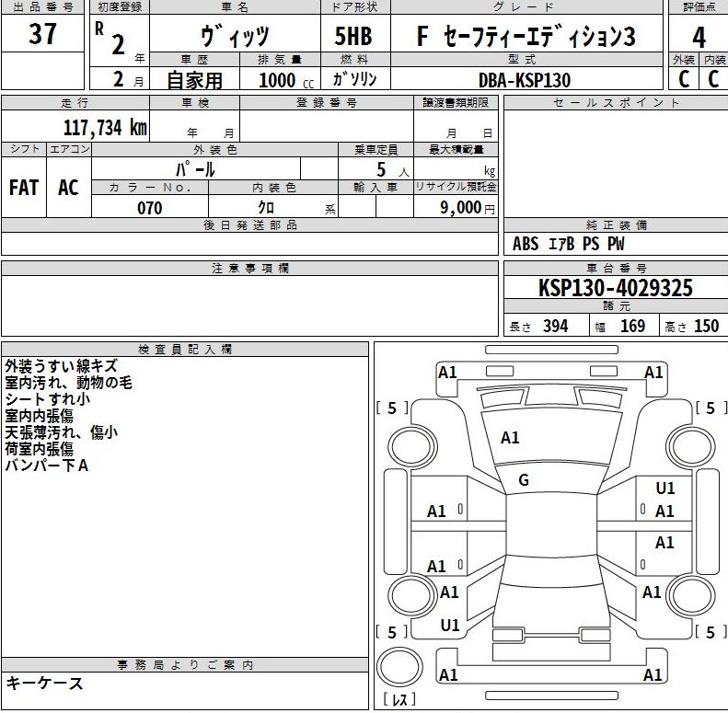Viewport: 728px width, 713px height.
Task: Select grade F セーフティーエディション3
Action: 526,36
